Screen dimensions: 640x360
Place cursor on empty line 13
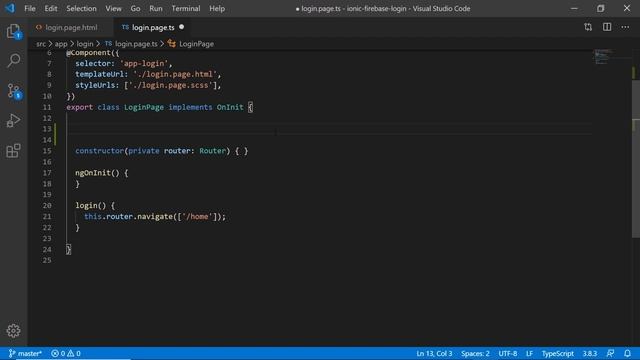tap(329, 129)
